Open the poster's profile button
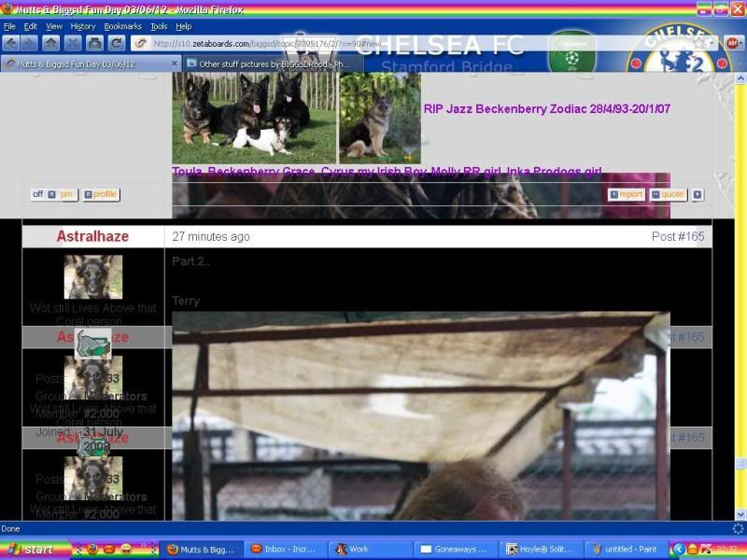 click(101, 195)
